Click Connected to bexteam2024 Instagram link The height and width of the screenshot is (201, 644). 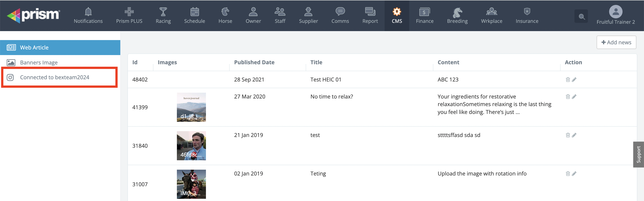[x=55, y=77]
